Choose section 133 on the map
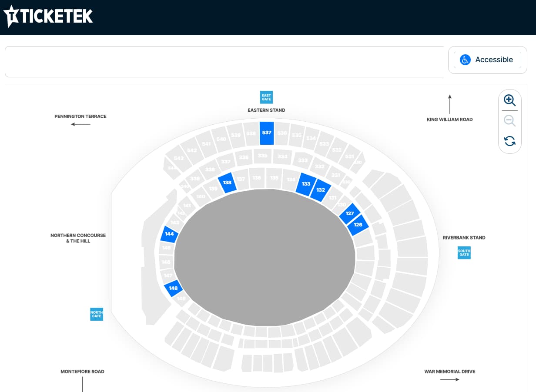536x392 pixels. coord(306,184)
